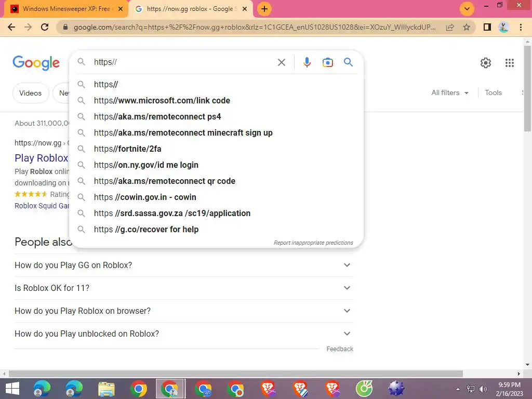
Task: Bookmark this page with the star icon
Action: pyautogui.click(x=467, y=27)
